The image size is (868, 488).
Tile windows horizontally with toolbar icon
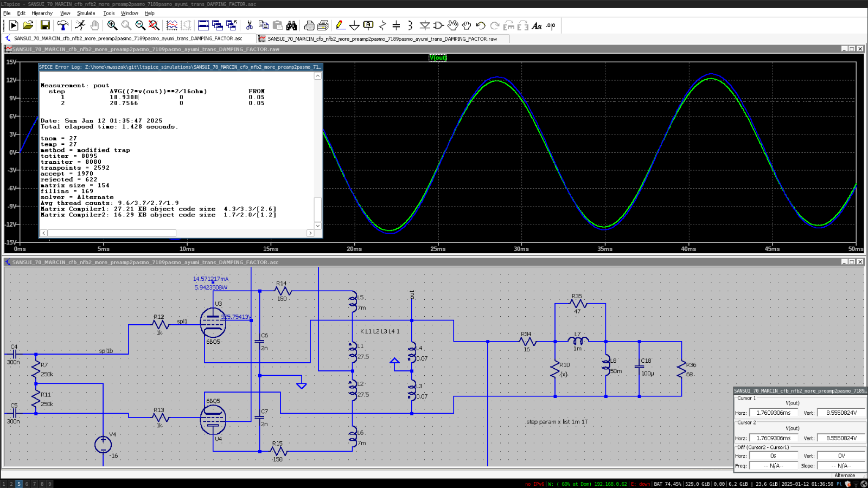203,25
